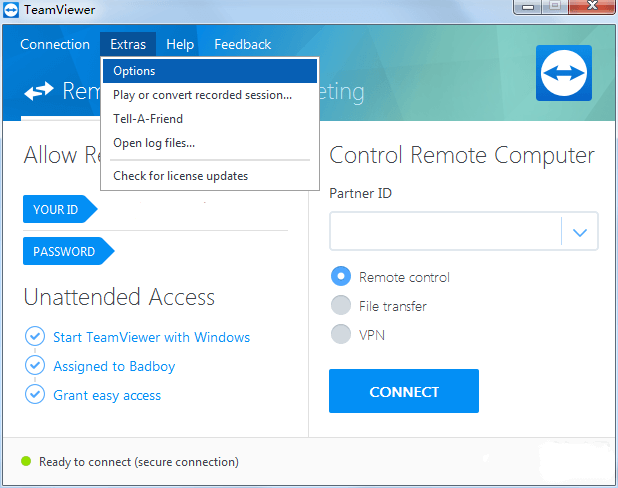Click the TeamViewer logo in the header

[564, 73]
